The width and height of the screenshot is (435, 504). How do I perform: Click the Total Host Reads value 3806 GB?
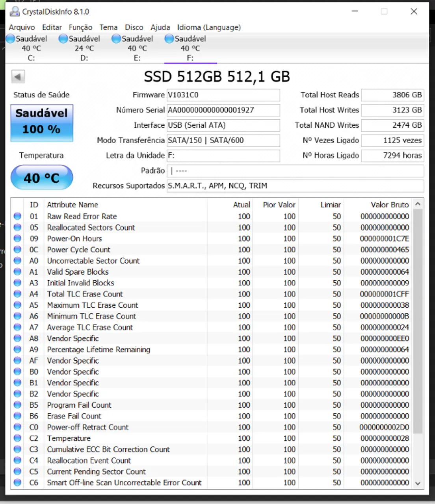pyautogui.click(x=392, y=95)
